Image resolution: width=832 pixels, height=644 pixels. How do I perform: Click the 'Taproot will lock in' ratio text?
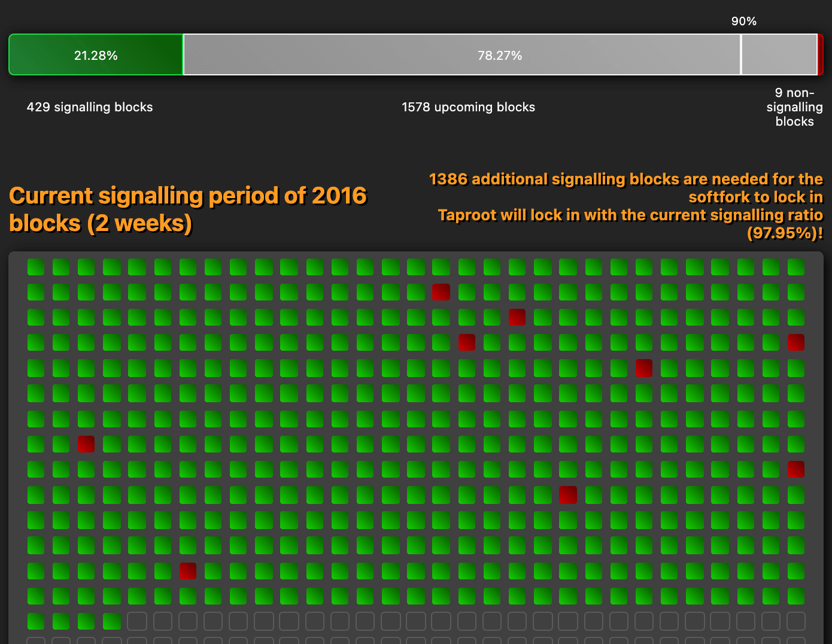pyautogui.click(x=630, y=224)
